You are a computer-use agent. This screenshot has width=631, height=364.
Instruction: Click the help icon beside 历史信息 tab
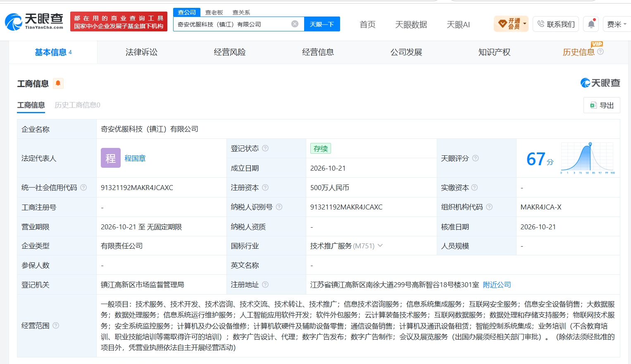tap(600, 52)
